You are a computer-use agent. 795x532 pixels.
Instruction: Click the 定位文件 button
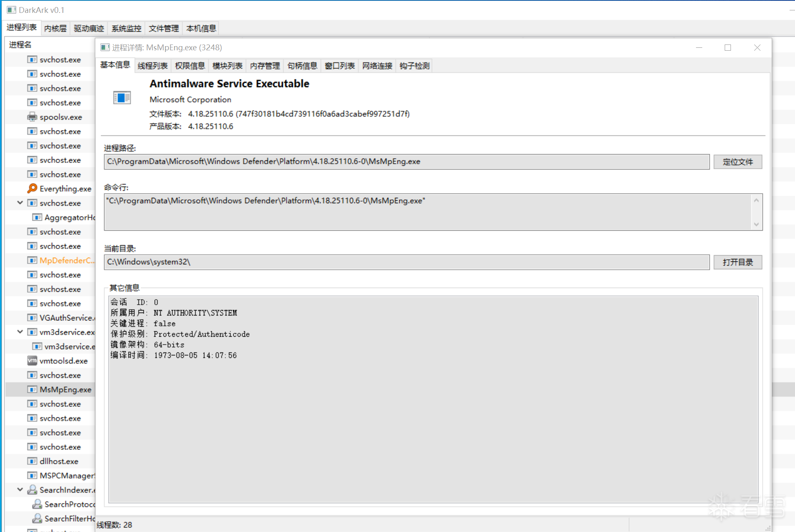(x=738, y=162)
